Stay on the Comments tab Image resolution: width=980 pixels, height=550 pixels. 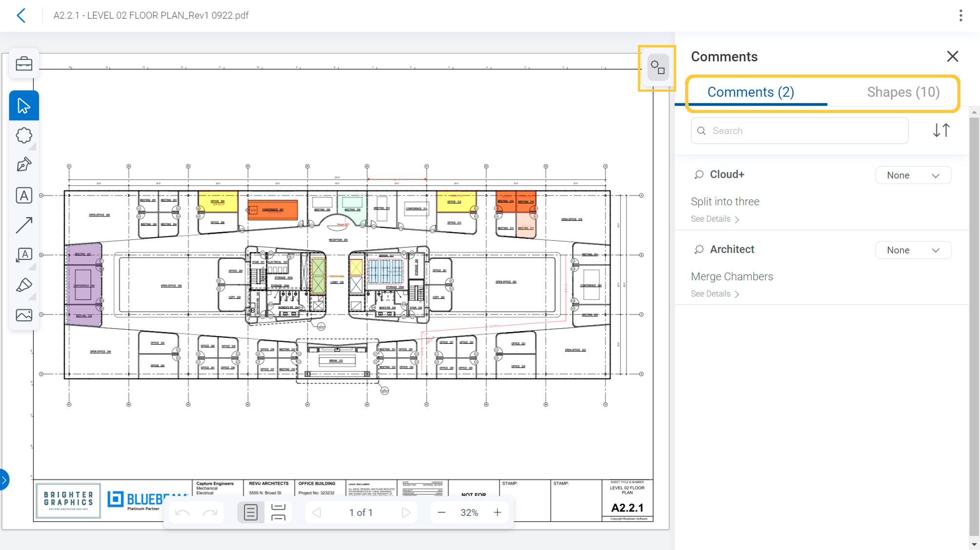coord(751,92)
